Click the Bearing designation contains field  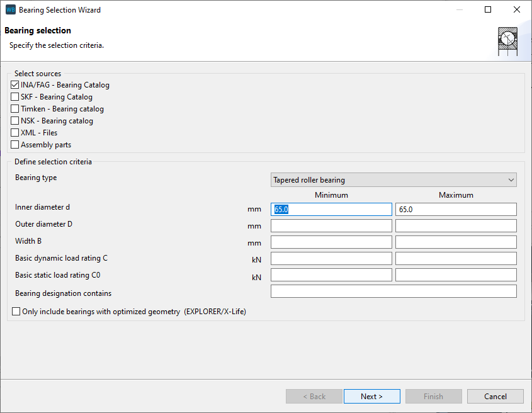[393, 291]
